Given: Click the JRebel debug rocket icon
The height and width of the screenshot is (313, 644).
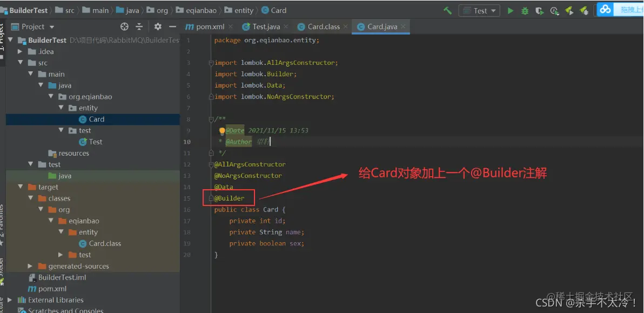Looking at the screenshot, I should (x=583, y=11).
